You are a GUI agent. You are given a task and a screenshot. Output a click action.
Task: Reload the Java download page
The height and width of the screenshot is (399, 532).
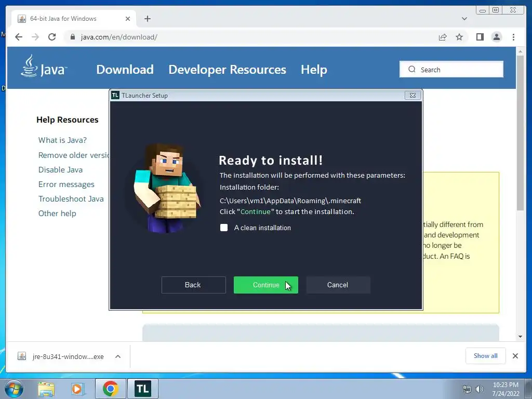[52, 37]
